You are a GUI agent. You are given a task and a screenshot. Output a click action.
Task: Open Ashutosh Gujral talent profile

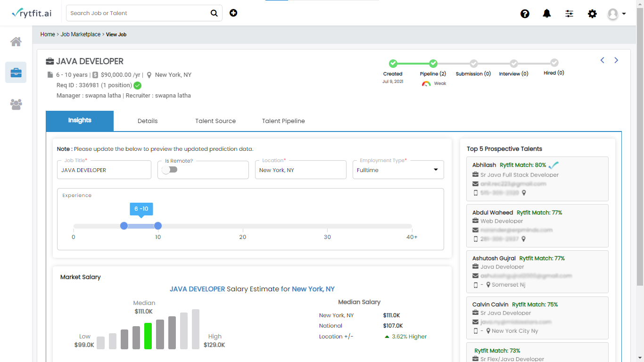[x=494, y=258]
